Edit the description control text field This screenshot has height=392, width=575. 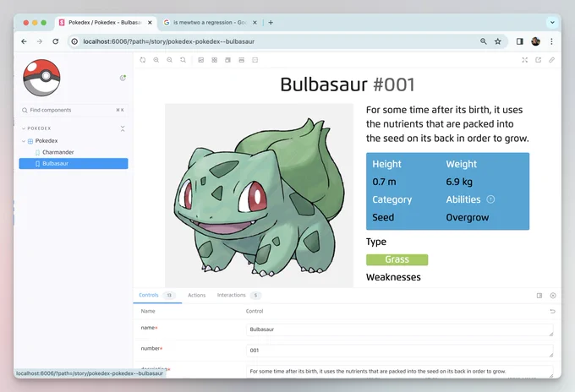(400, 372)
